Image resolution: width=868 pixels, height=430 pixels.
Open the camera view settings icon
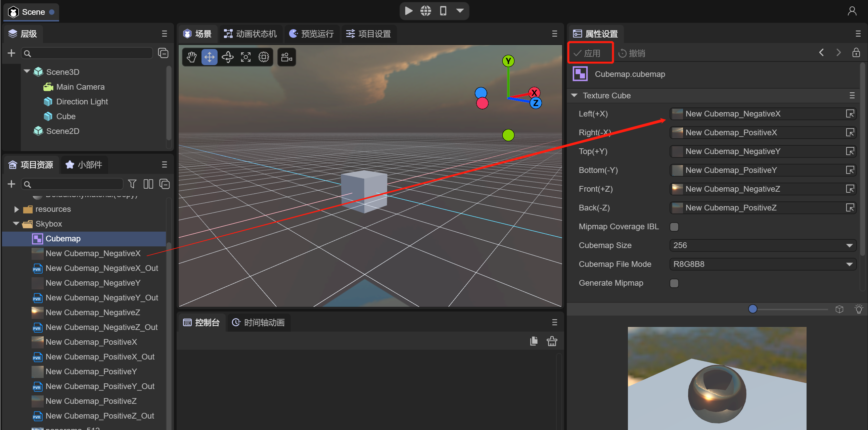point(286,57)
